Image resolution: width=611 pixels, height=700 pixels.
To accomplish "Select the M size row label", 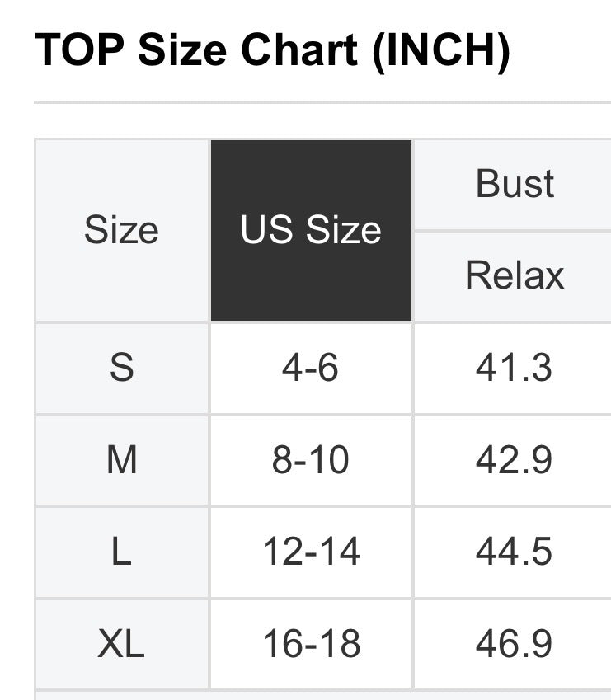I will pyautogui.click(x=121, y=460).
